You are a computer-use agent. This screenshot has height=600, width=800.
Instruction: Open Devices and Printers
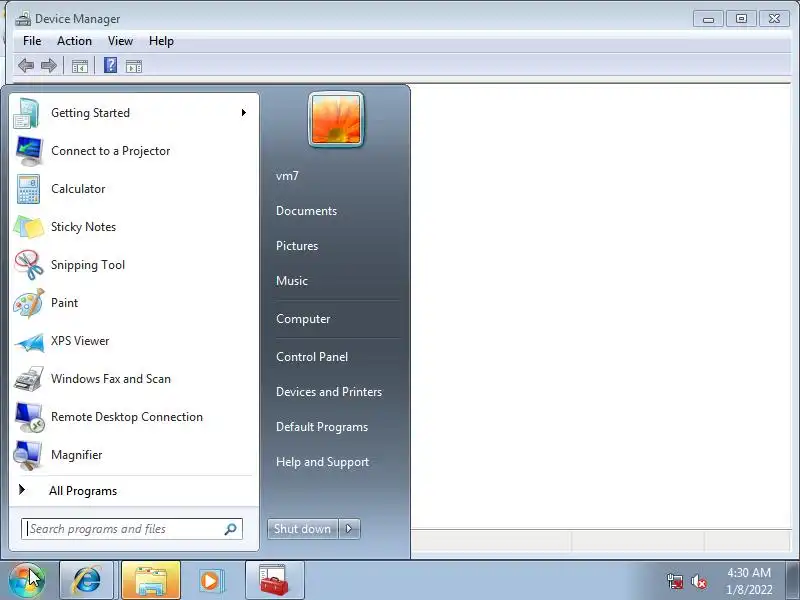click(x=329, y=392)
